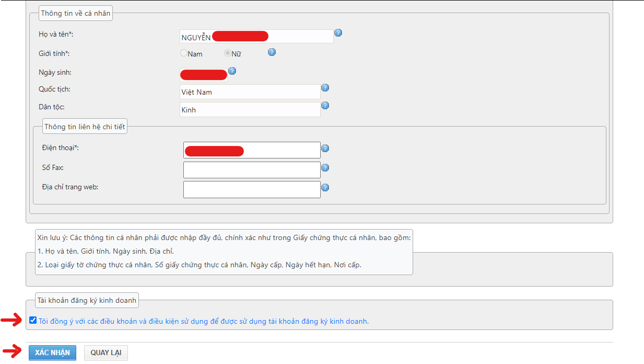
Task: Open help icon beside Quốc tịch field
Action: pyautogui.click(x=325, y=88)
